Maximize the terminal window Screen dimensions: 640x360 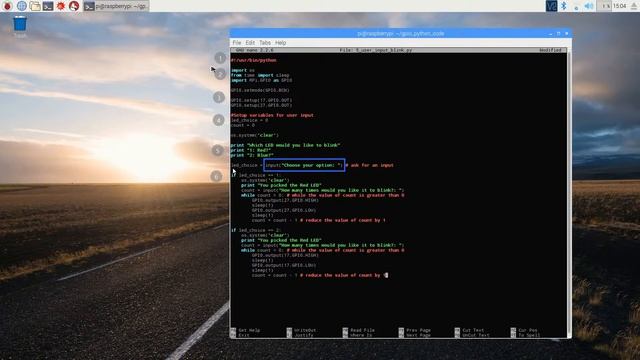(558, 33)
